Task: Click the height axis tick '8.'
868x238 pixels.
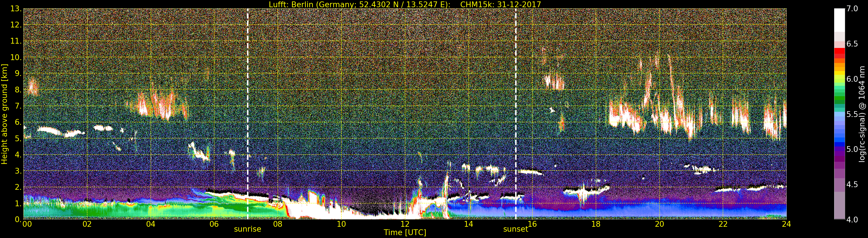Action: (18, 90)
